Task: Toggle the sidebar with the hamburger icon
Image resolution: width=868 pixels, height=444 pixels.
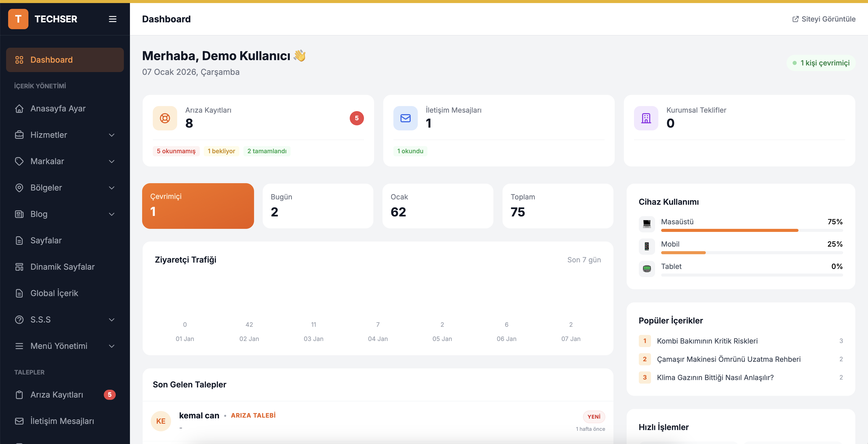Action: pos(112,19)
